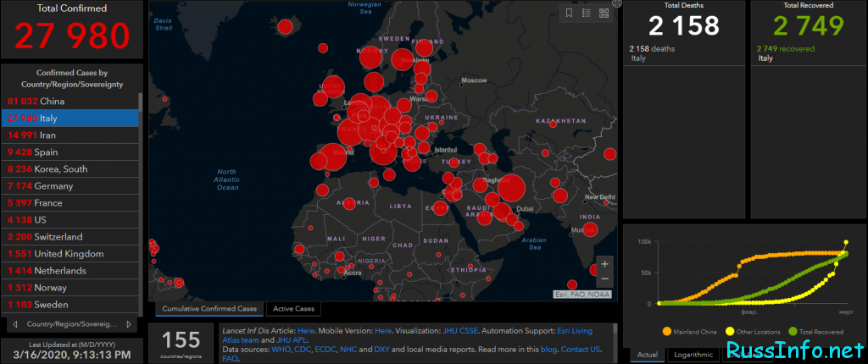Open the map legend list icon
This screenshot has width=868, height=364.
(x=587, y=14)
